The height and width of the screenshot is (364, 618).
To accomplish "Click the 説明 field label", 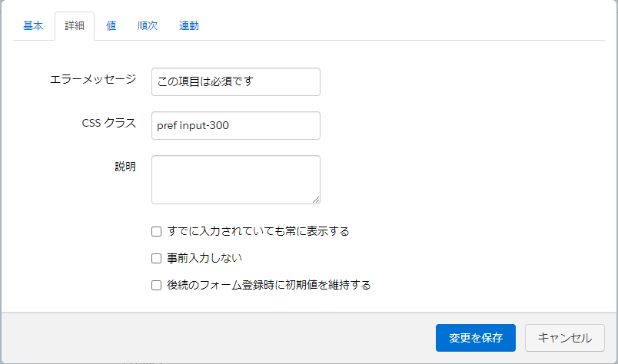I will pos(125,167).
